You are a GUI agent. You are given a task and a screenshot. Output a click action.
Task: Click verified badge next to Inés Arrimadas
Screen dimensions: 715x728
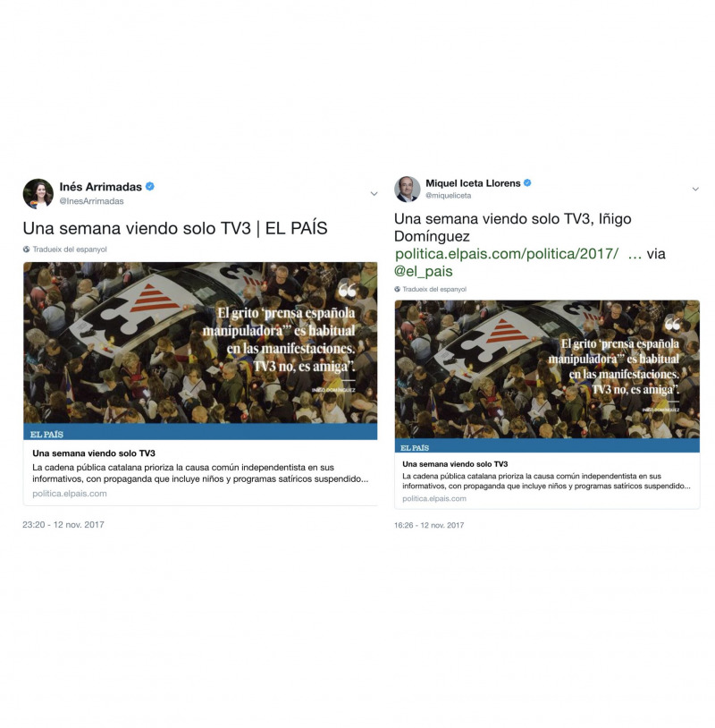pos(150,186)
